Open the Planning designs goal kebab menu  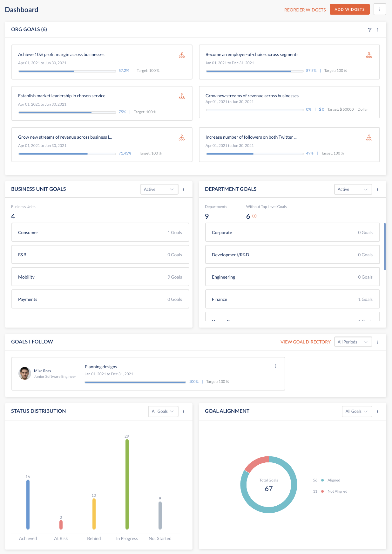(x=275, y=366)
